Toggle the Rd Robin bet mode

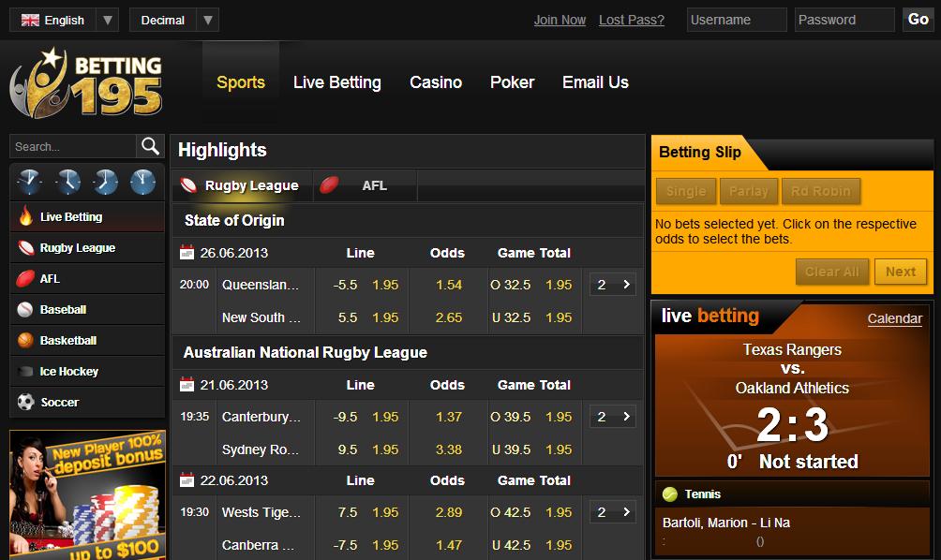pos(821,191)
